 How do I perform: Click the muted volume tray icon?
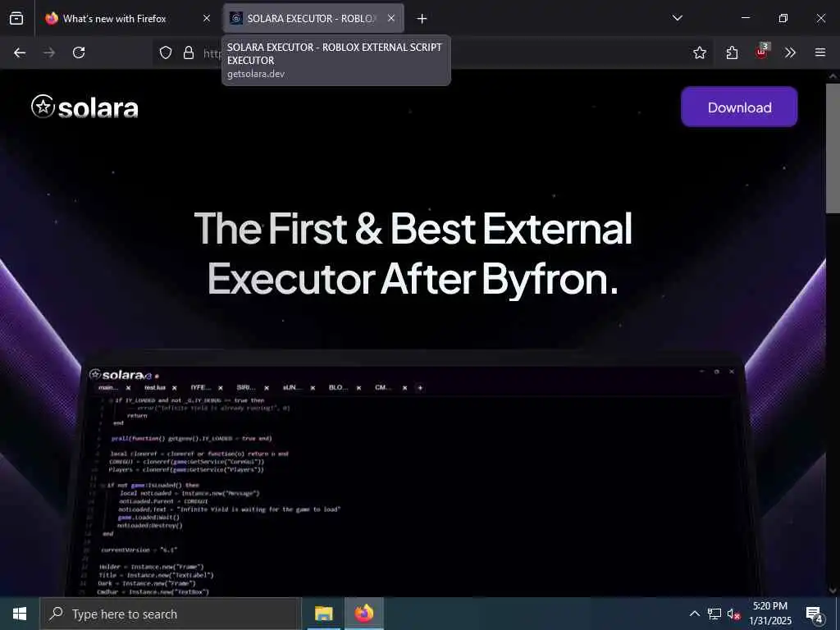click(734, 614)
